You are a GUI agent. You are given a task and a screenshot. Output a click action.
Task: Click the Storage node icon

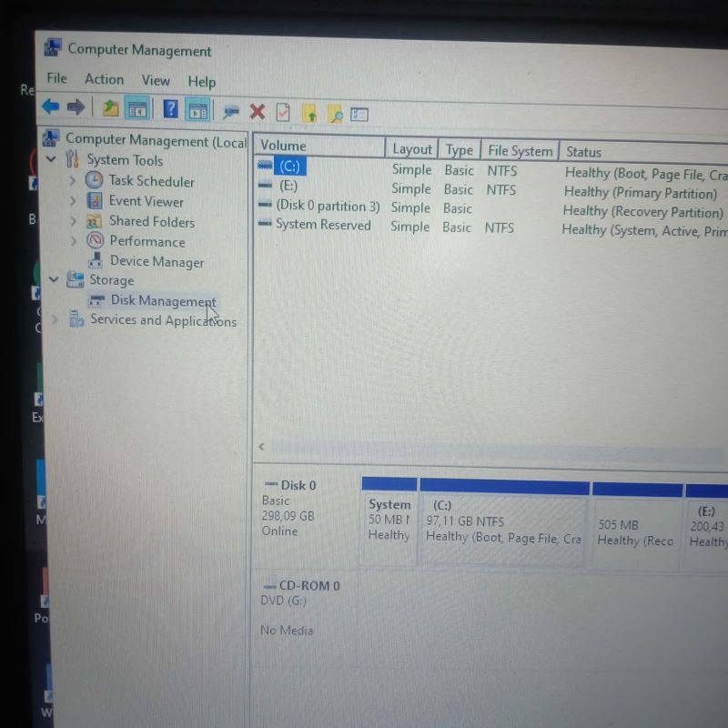76,279
